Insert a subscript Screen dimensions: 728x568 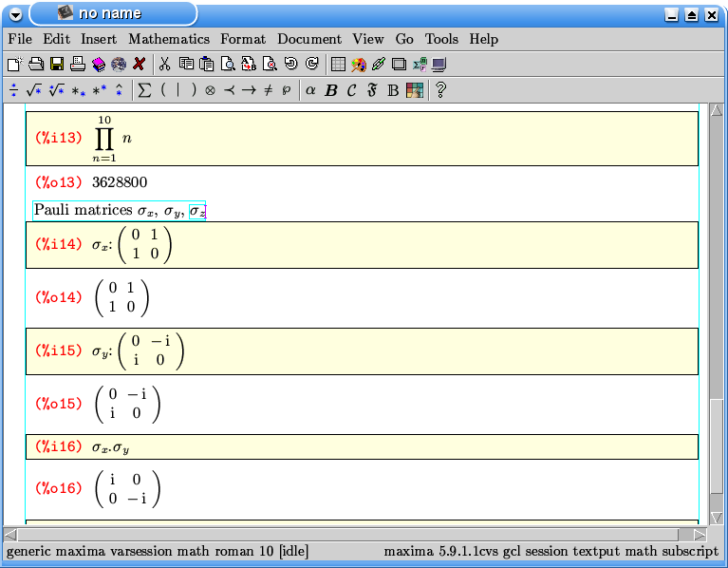79,91
